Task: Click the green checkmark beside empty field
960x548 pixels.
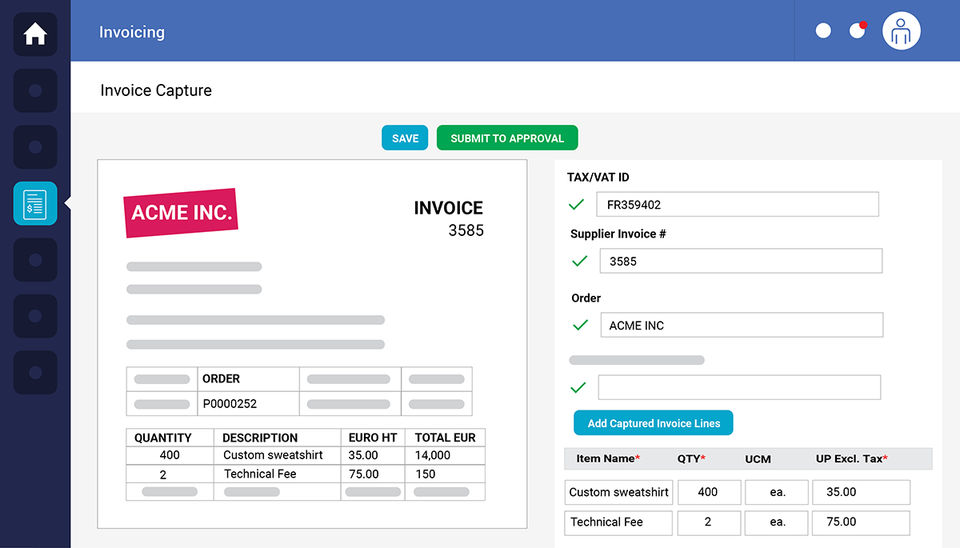Action: 577,388
